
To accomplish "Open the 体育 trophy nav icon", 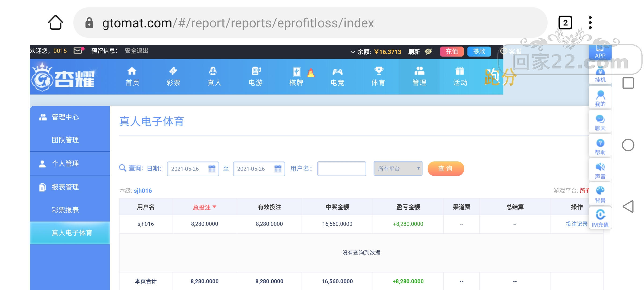I will (379, 71).
